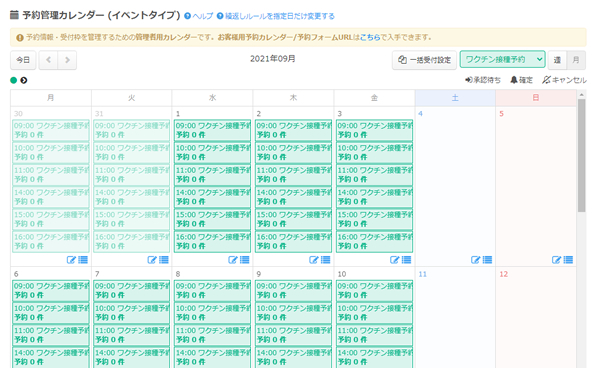Open the ヘルプ link
Screen dimensions: 600x371
pyautogui.click(x=199, y=16)
